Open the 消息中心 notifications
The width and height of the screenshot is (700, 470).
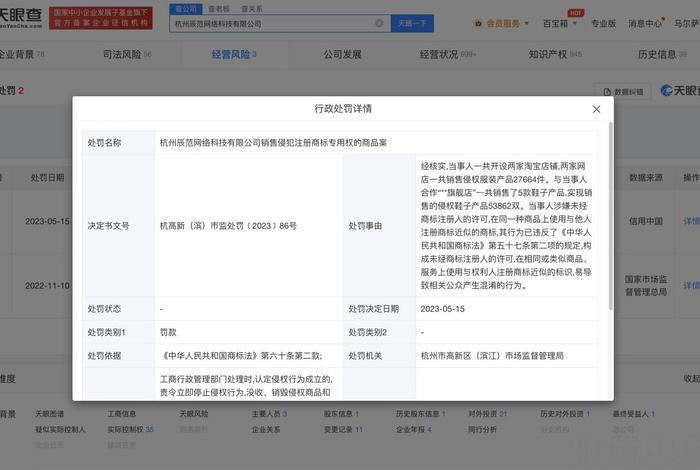[x=645, y=24]
